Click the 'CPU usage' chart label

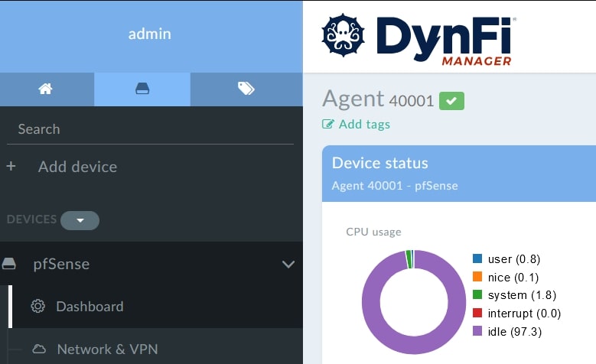(373, 232)
